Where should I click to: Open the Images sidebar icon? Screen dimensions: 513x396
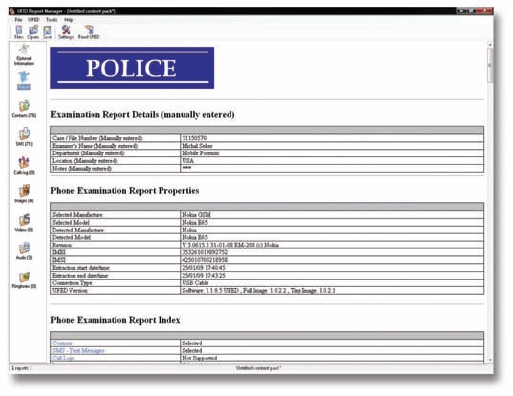24,194
